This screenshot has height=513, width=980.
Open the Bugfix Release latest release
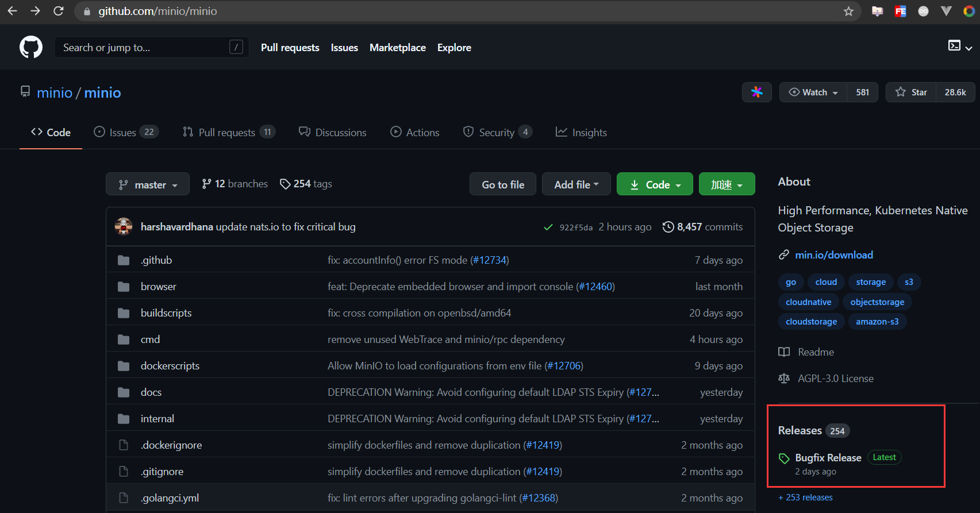pos(828,458)
